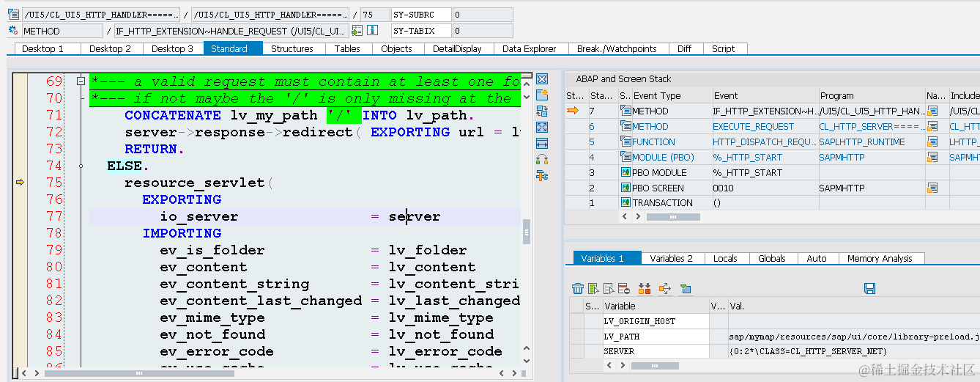Set breakpoint margin at line 72

pos(21,132)
